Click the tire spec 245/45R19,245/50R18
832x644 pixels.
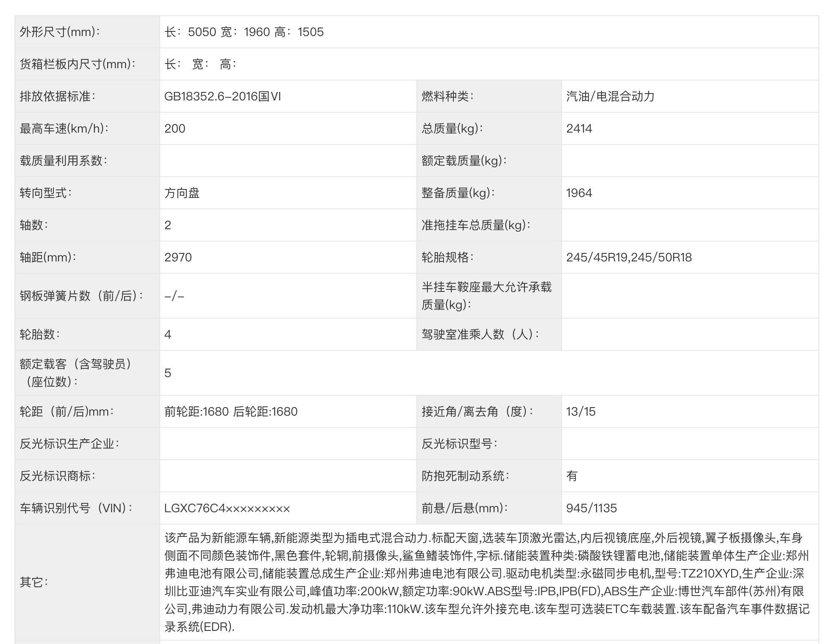(629, 258)
